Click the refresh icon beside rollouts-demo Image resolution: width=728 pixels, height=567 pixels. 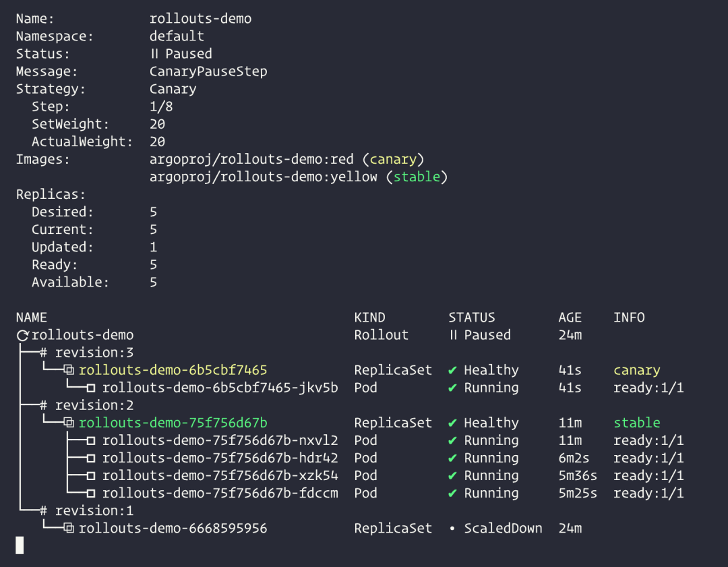pos(23,335)
